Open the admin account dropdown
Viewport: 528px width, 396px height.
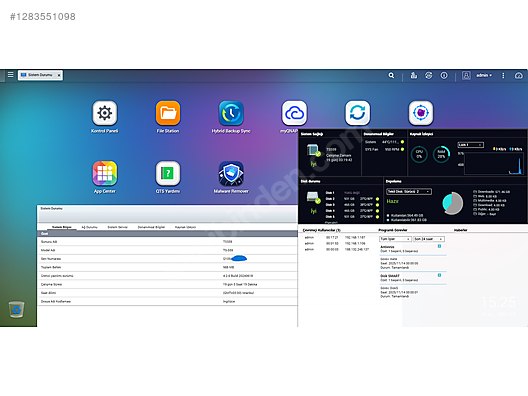coord(484,75)
